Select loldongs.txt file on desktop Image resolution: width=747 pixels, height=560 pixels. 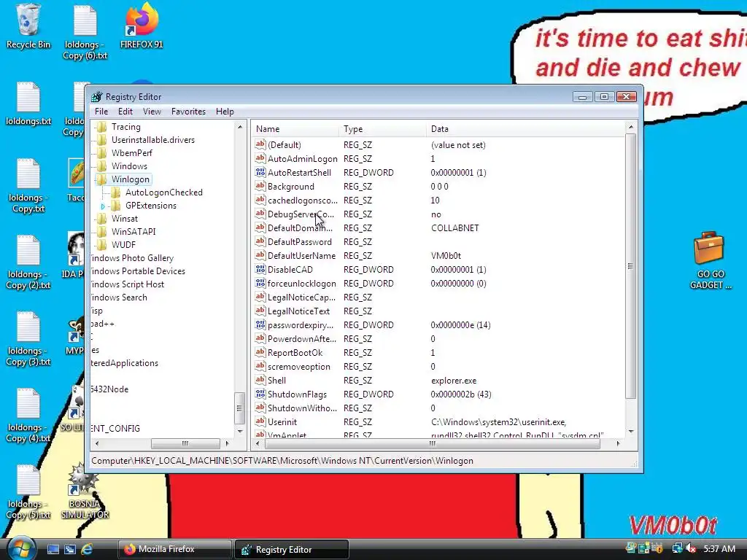[x=28, y=104]
